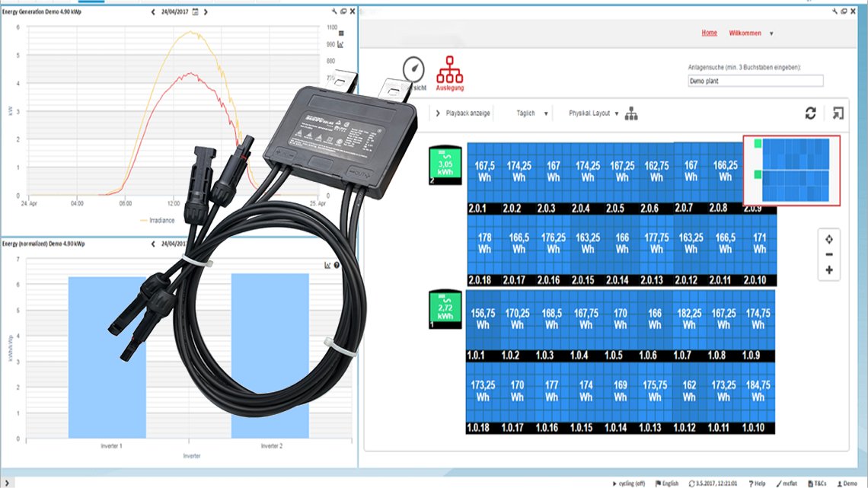Open calendar picker in Energy Generation panel
868x488 pixels.
pyautogui.click(x=195, y=11)
